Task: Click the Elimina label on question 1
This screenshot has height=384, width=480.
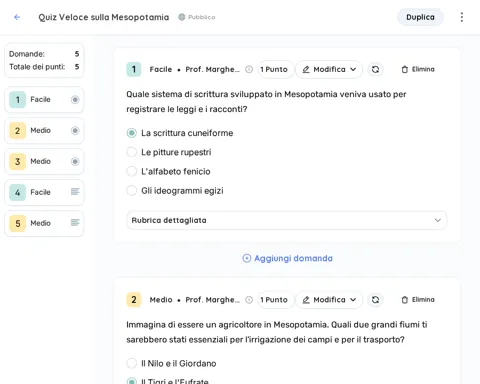Action: (x=423, y=69)
